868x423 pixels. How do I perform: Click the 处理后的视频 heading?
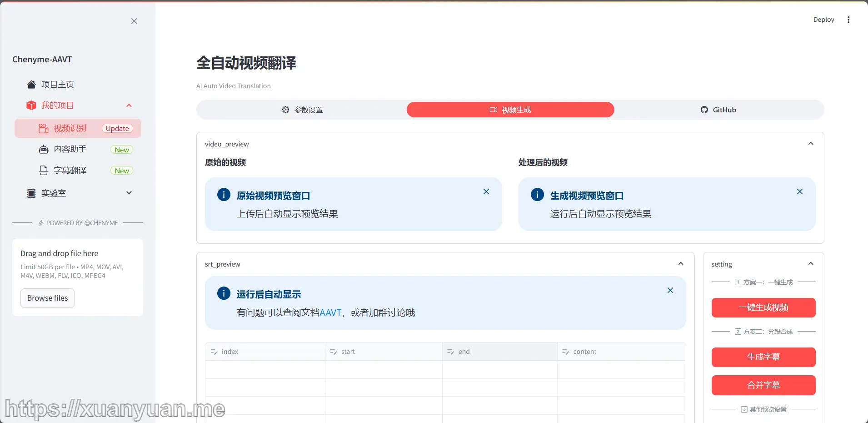tap(543, 162)
